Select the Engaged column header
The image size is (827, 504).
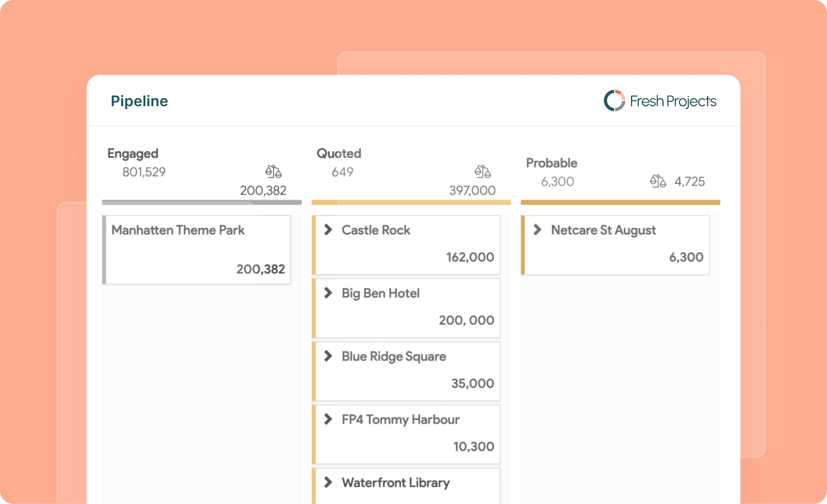(x=133, y=154)
